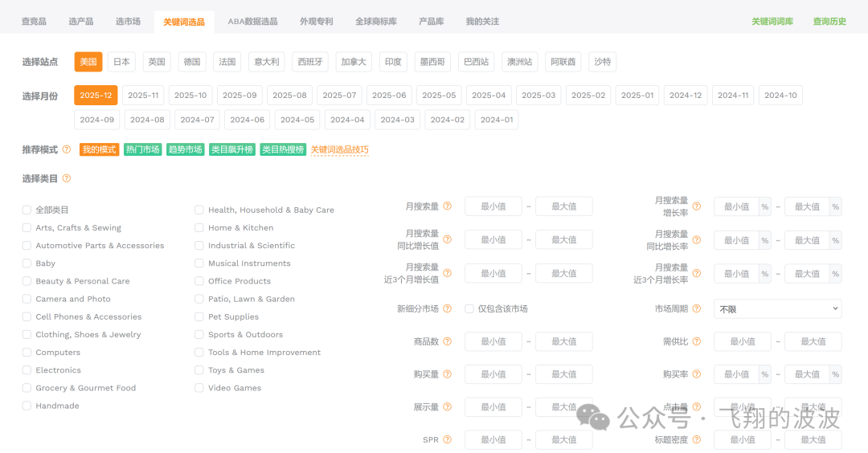This screenshot has height=453, width=868.
Task: Focus 需供比 minimum value field
Action: click(743, 341)
